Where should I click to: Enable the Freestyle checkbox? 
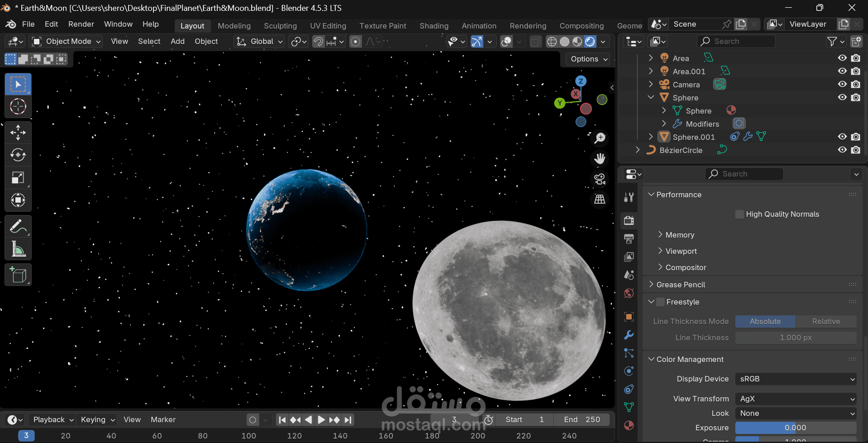(x=661, y=302)
